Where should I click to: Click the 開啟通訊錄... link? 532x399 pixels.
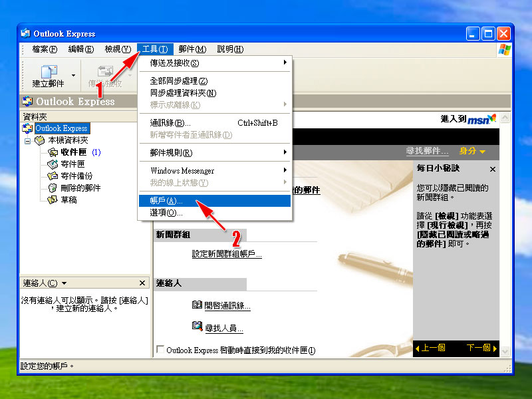tap(227, 306)
